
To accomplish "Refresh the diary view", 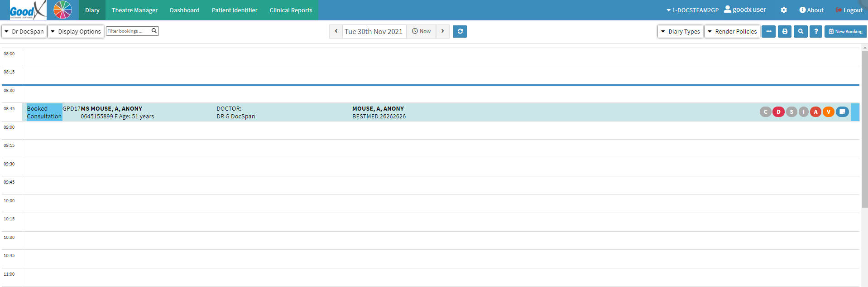I will coord(460,31).
